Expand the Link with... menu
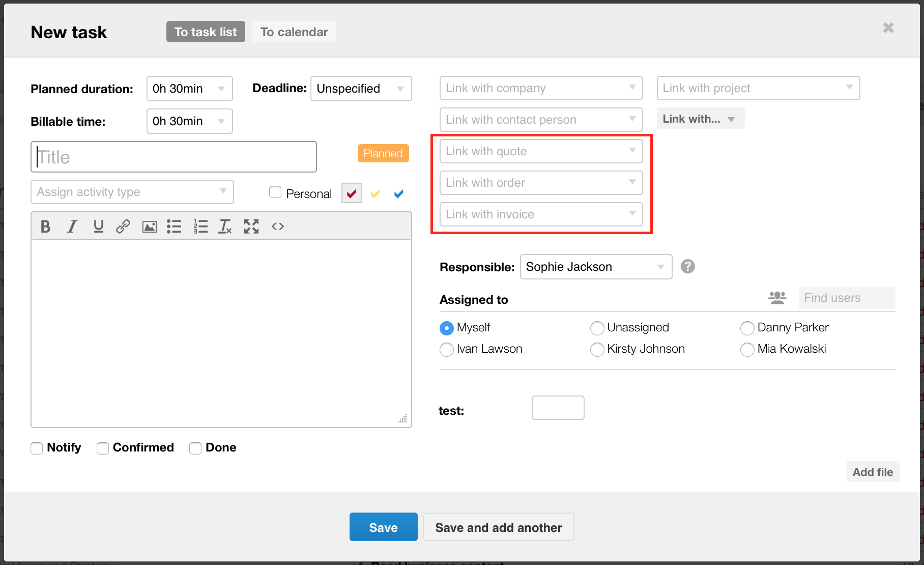 coord(701,119)
